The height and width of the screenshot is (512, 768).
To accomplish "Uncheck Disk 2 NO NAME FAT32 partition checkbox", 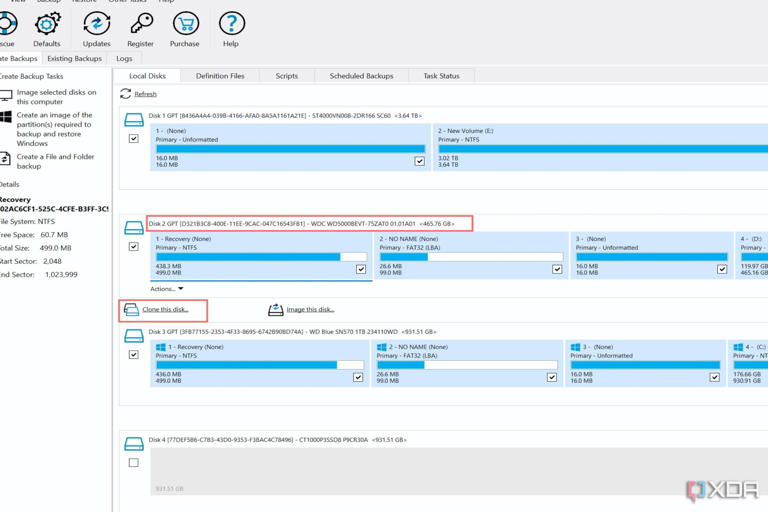I will (557, 269).
